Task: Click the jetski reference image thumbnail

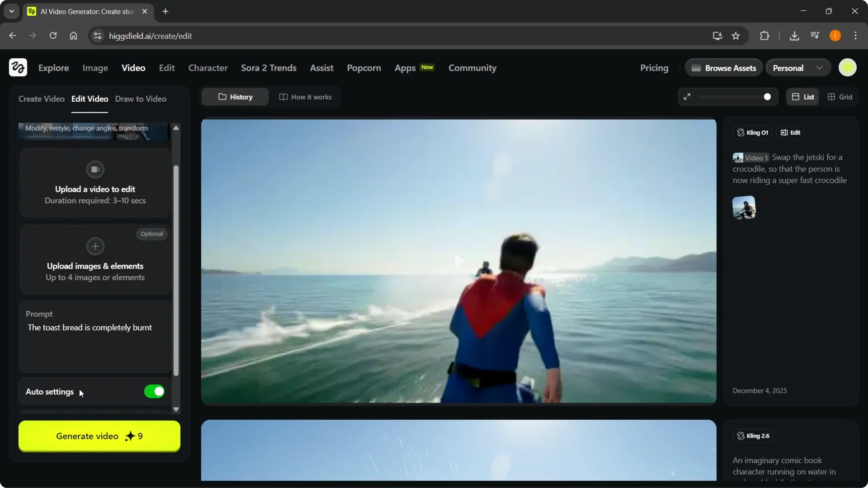Action: pyautogui.click(x=744, y=207)
